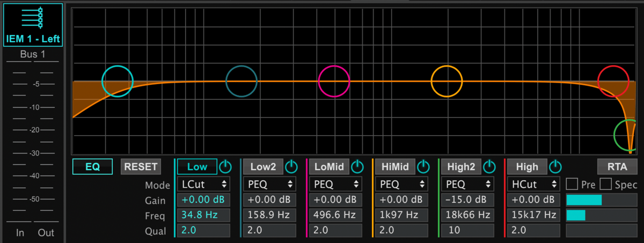This screenshot has height=243, width=644.
Task: Click the RTA button
Action: point(617,167)
